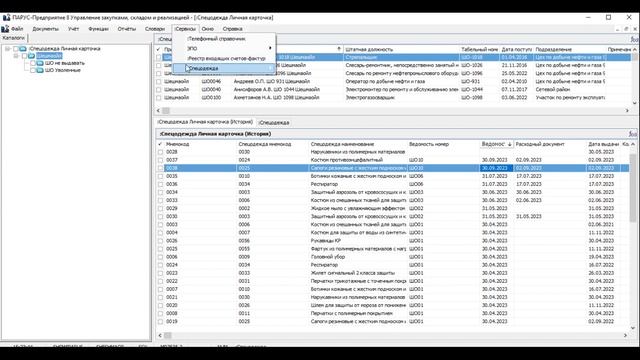Click folder icon of Спецодежда Личная карточка root
The width and height of the screenshot is (640, 360).
pos(23,49)
